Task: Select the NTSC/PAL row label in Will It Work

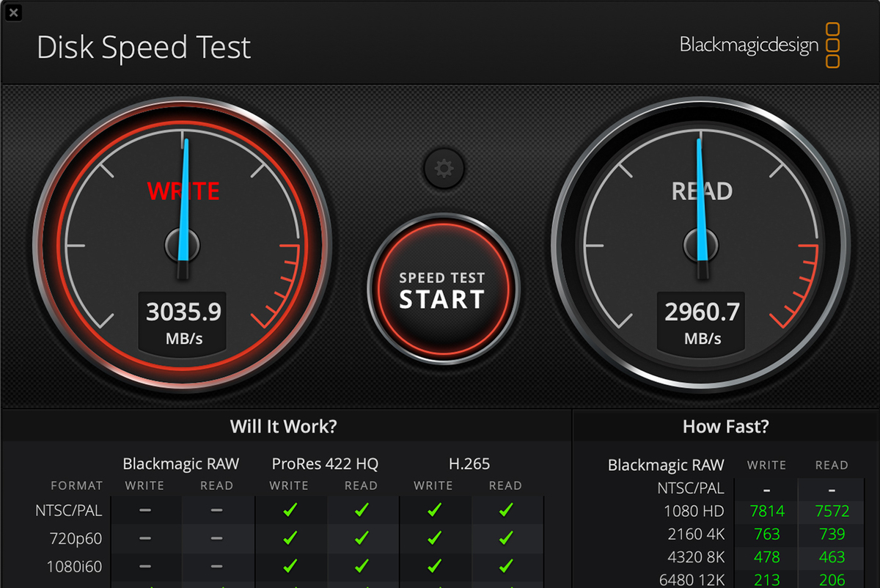Action: (x=69, y=510)
